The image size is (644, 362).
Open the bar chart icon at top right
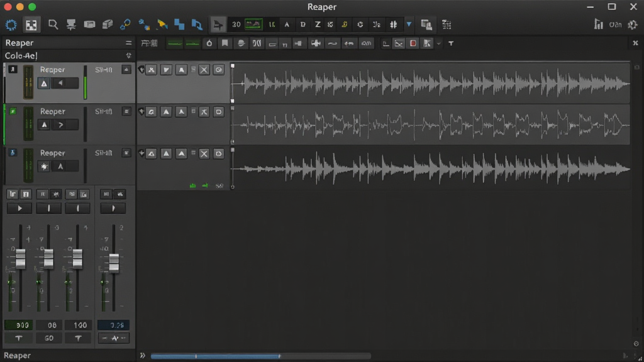click(599, 25)
